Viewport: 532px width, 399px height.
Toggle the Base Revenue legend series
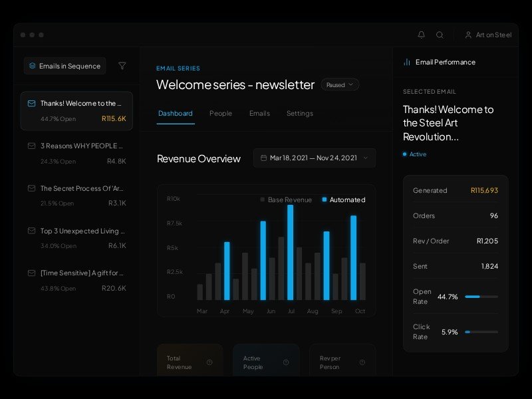coord(285,199)
